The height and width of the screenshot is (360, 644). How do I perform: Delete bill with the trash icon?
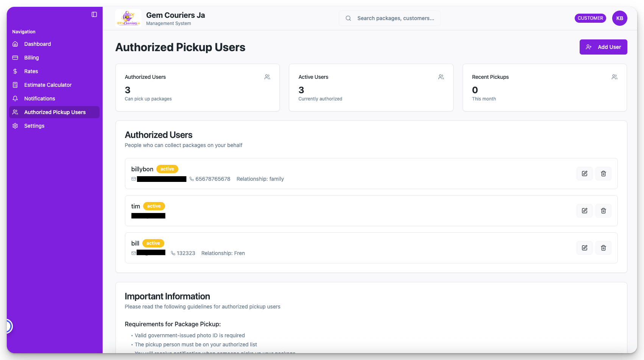coord(603,248)
